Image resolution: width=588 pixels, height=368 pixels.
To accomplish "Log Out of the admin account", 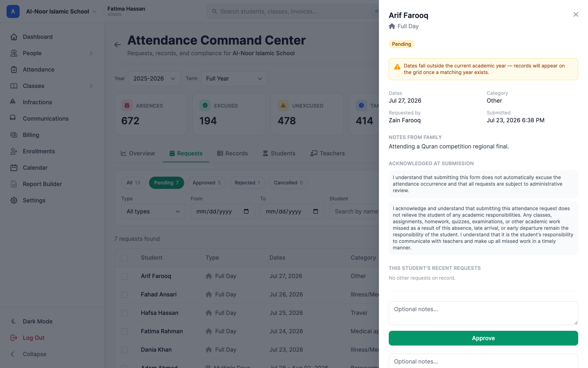I will pos(52,338).
